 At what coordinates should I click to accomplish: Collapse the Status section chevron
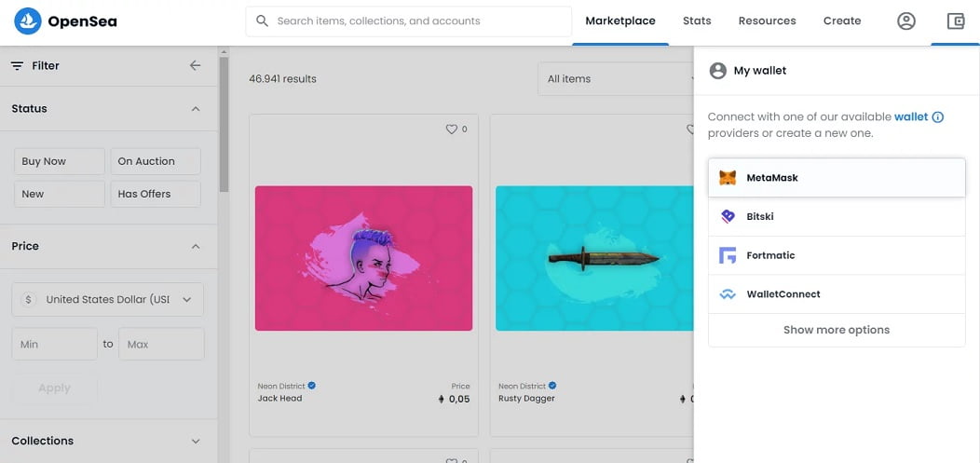[196, 109]
